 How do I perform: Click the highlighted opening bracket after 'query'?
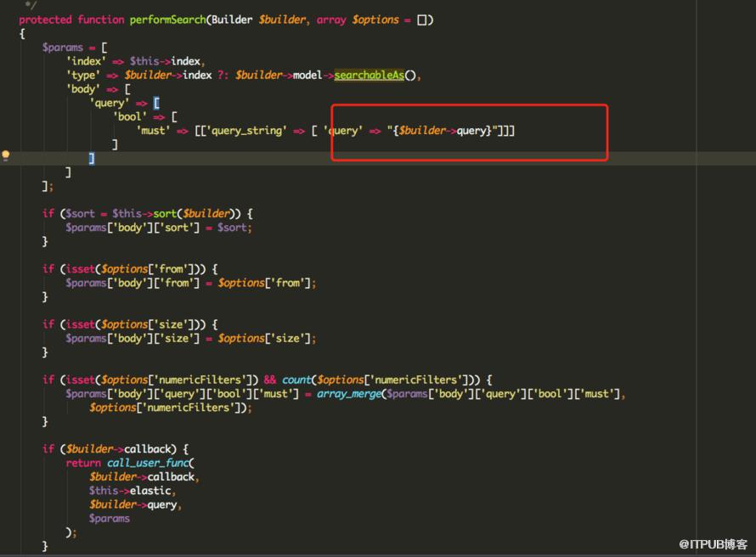click(x=156, y=103)
